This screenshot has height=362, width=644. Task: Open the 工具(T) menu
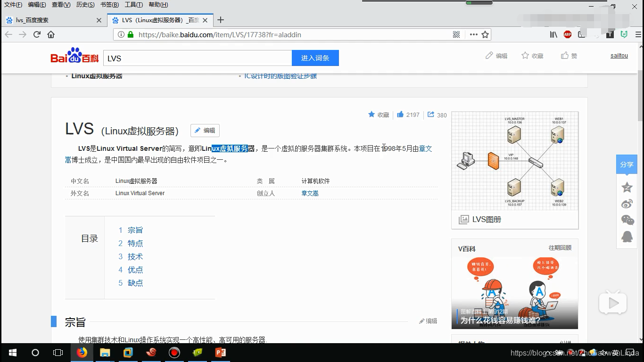pos(134,5)
